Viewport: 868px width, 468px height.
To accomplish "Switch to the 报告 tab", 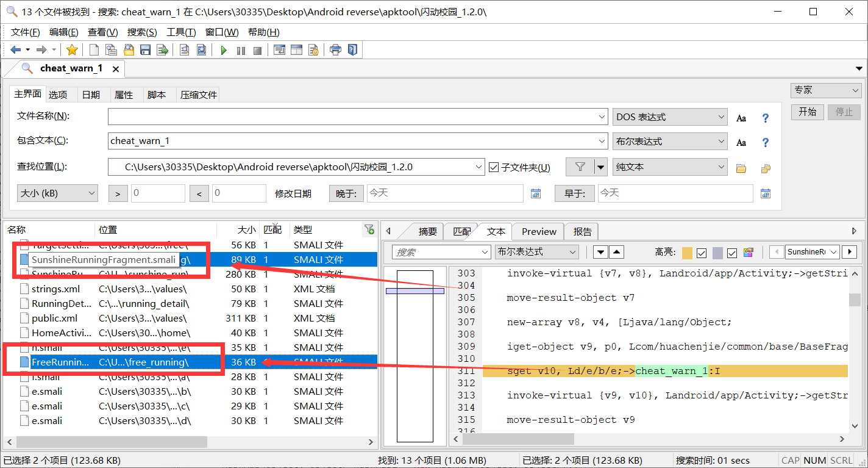I will [583, 231].
